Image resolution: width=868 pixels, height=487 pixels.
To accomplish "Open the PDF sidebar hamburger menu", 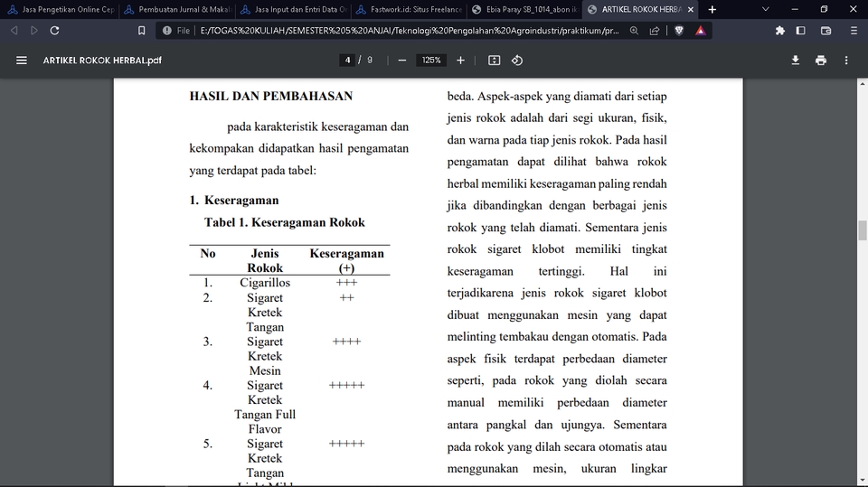I will coord(22,61).
